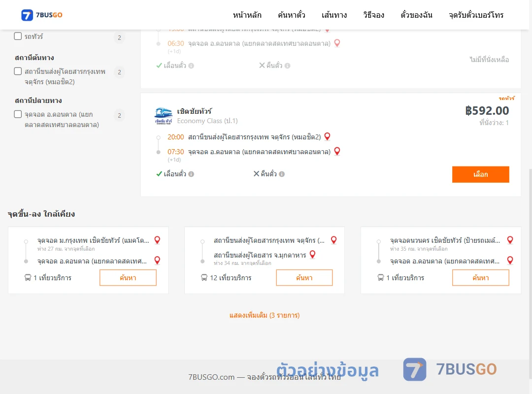This screenshot has width=532, height=394.
Task: Open pin for จุดจอดนวนคร เชิดชัยทัวร์
Action: pos(510,240)
